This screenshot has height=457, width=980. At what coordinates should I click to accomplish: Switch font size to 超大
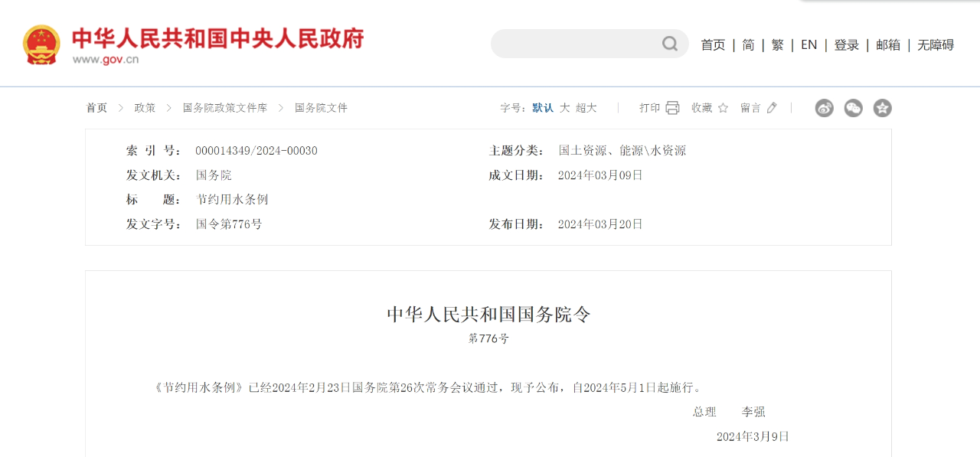pyautogui.click(x=586, y=108)
